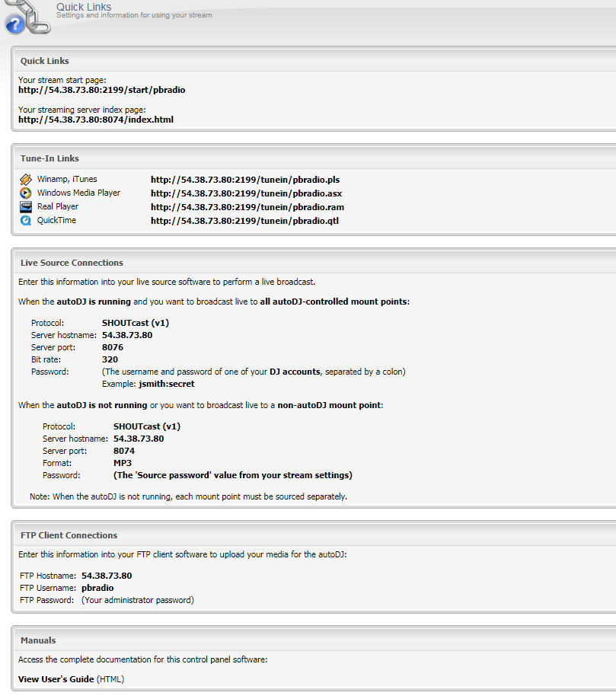
Task: Open the pbradio.qtl tune-in link
Action: point(244,221)
